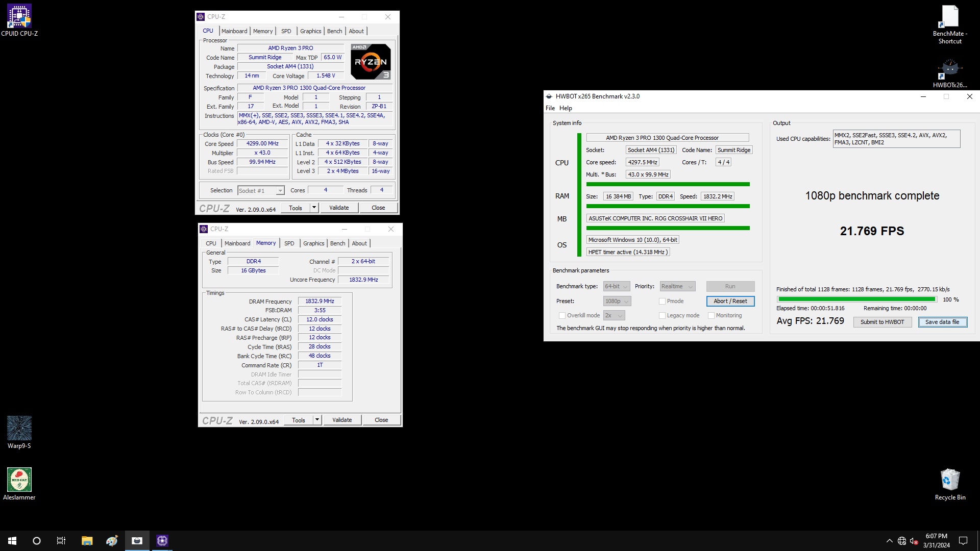Image resolution: width=980 pixels, height=551 pixels.
Task: Open the notification center icon
Action: pos(964,541)
